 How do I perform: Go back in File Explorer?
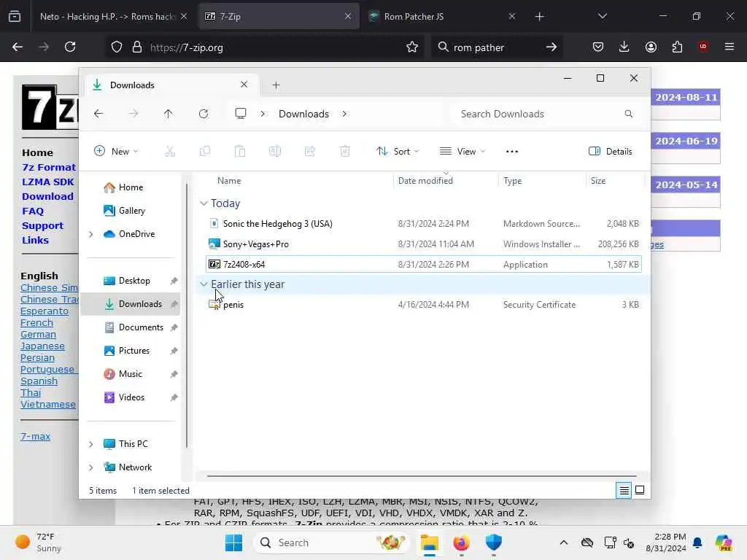[x=98, y=114]
